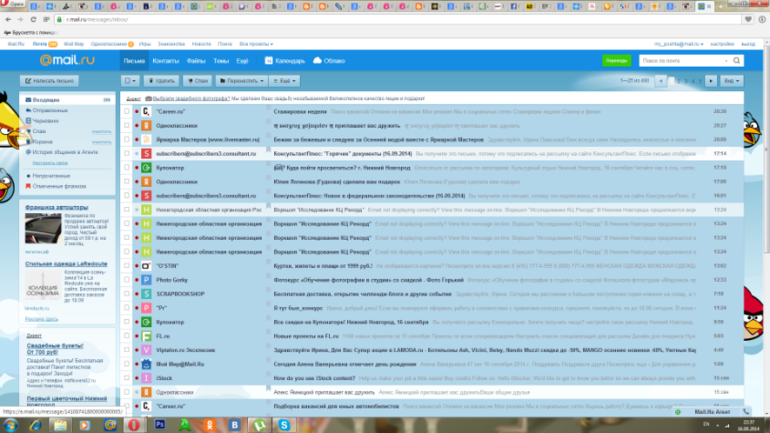Click the Поиск по почте search field
This screenshot has height=433, width=770.
click(x=680, y=61)
